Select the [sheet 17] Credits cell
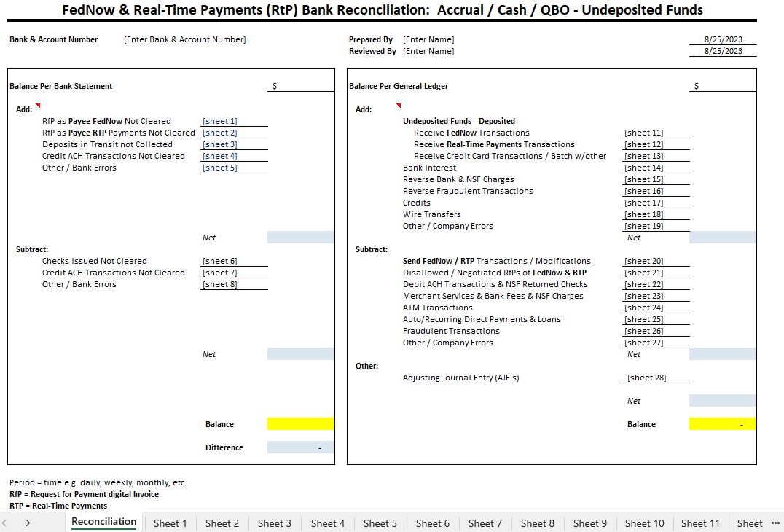The height and width of the screenshot is (532, 784). pyautogui.click(x=656, y=203)
